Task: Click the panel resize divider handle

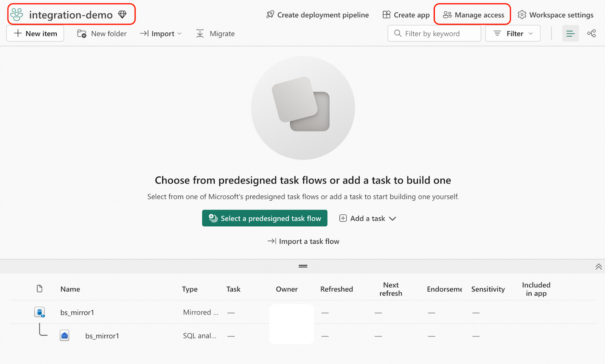Action: tap(303, 266)
